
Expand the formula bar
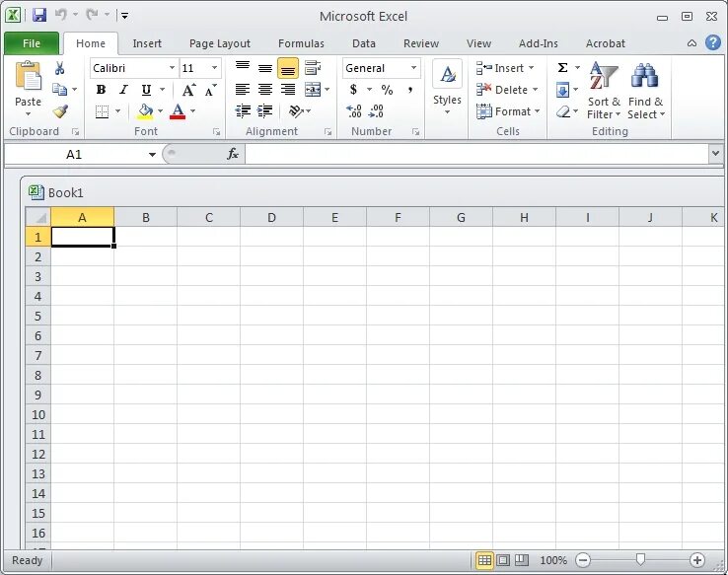coord(715,153)
